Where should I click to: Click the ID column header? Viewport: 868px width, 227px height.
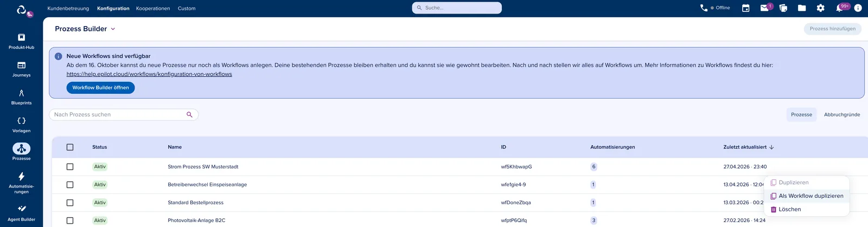pos(503,147)
